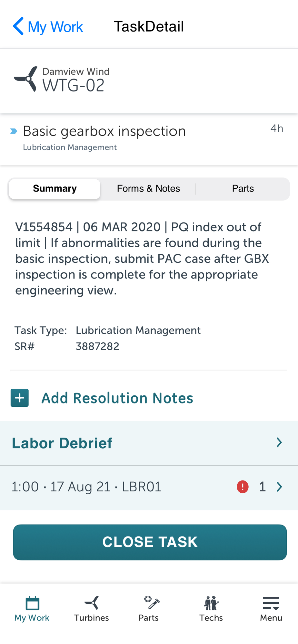Select the Summary tab

click(55, 189)
